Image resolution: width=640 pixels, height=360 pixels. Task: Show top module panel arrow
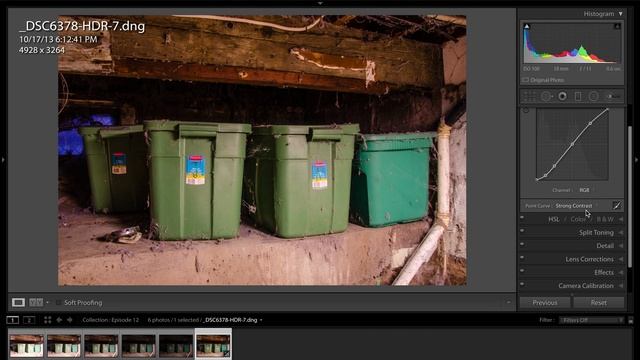[x=320, y=2]
